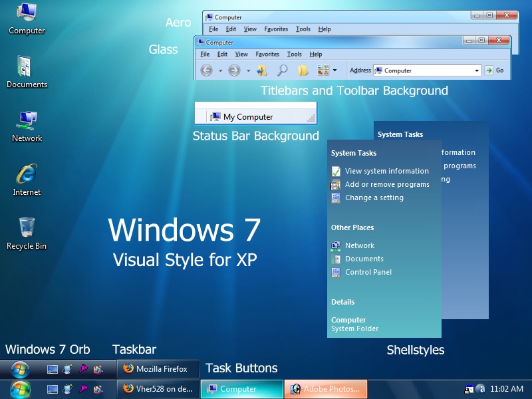Click the Folders toolbar icon
This screenshot has height=399, width=532.
click(303, 70)
